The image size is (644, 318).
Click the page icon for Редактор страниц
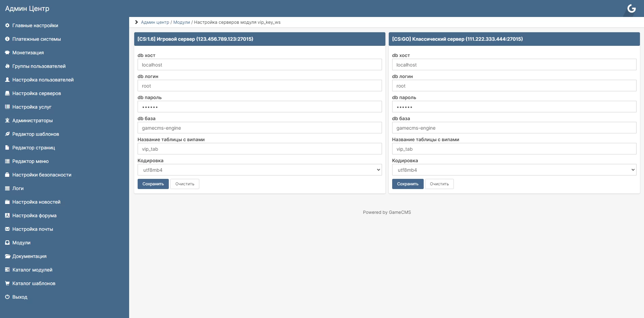[7, 148]
